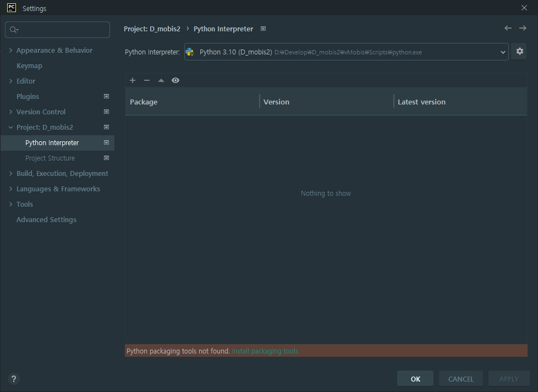Viewport: 538px width, 392px height.
Task: Open the Project Structure page
Action: click(50, 158)
